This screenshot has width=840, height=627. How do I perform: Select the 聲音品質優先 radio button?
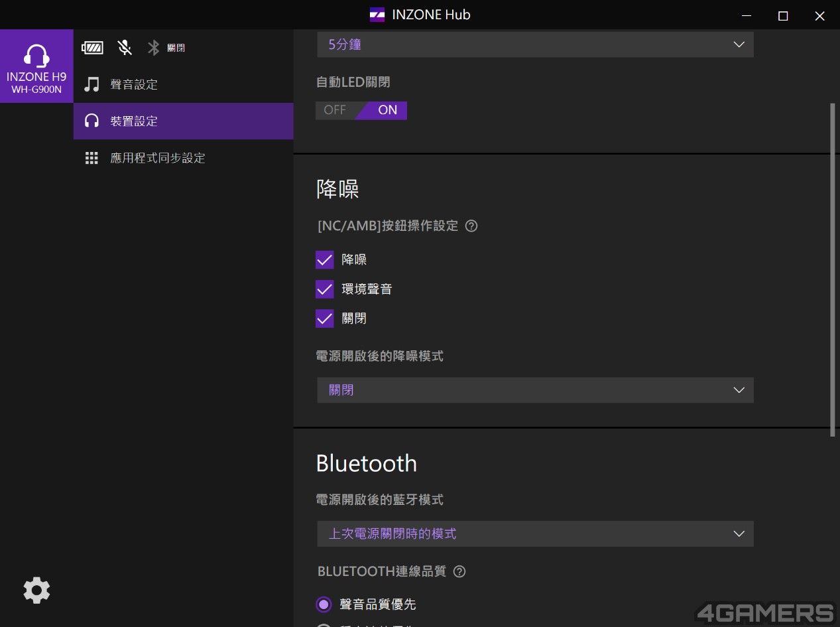[324, 604]
